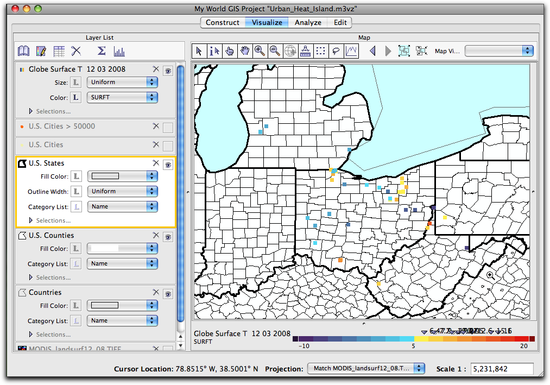
Task: Remove the Countries layer
Action: click(x=156, y=292)
